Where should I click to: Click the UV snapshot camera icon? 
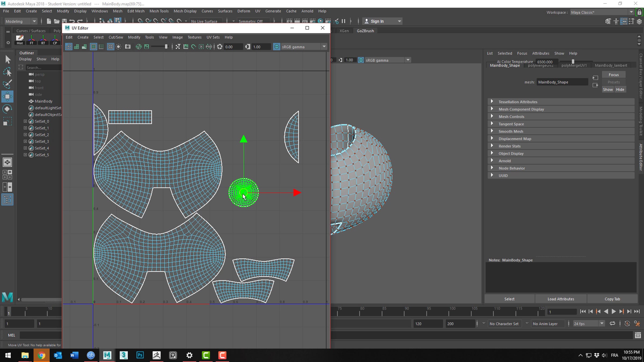tap(128, 47)
